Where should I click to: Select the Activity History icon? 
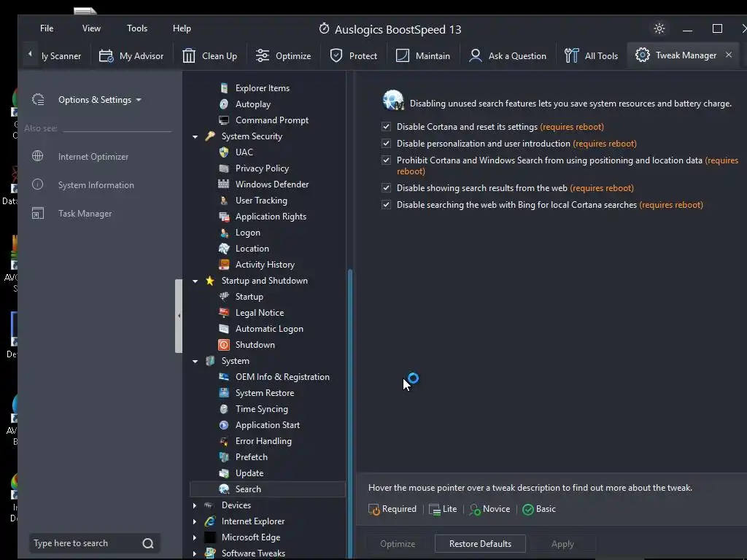224,264
